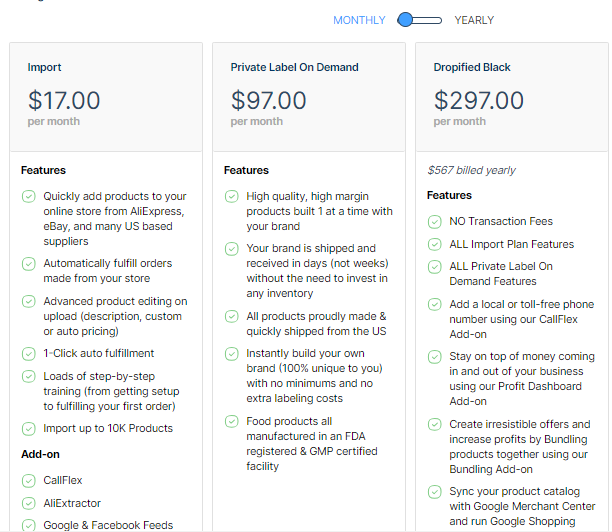Click the Dropified Black plan heading
This screenshot has width=612, height=532.
tap(472, 68)
